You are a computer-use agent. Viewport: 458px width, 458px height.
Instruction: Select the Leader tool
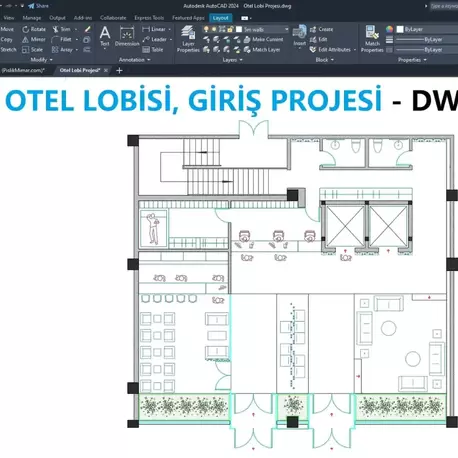click(154, 40)
